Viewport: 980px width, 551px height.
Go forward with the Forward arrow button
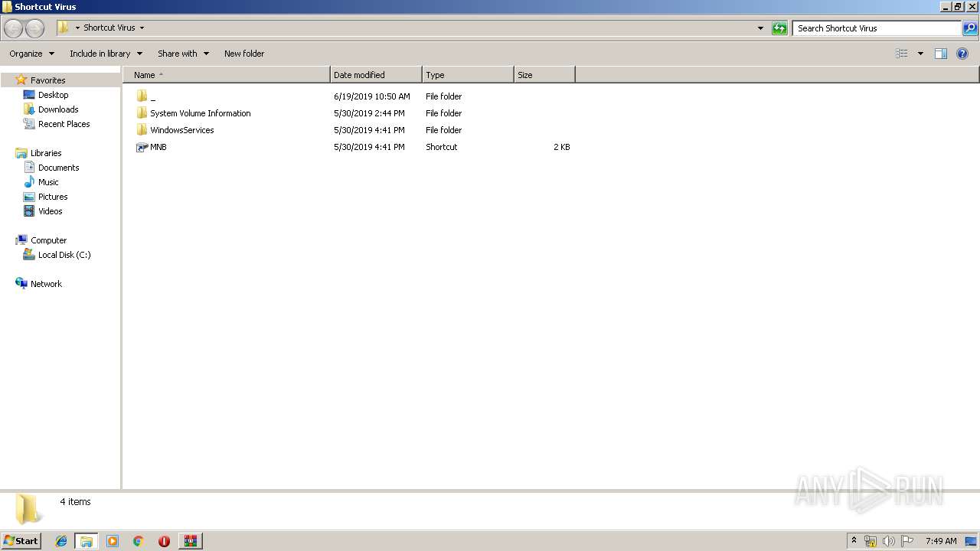point(35,28)
